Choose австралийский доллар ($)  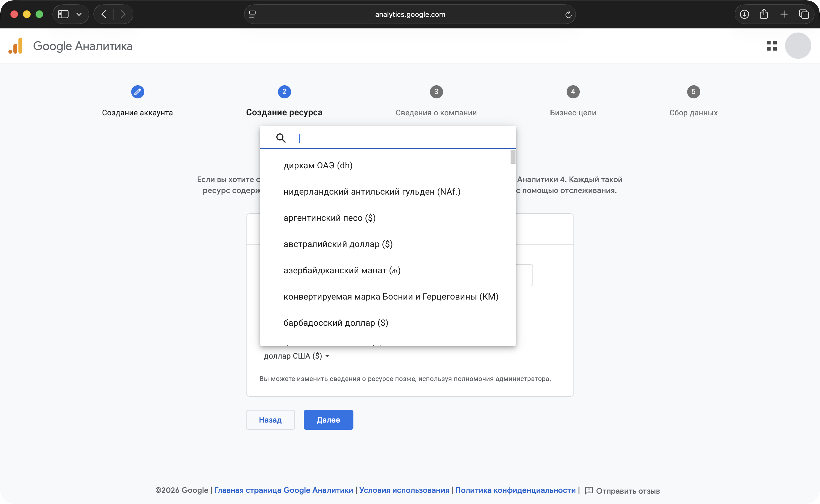(x=385, y=244)
